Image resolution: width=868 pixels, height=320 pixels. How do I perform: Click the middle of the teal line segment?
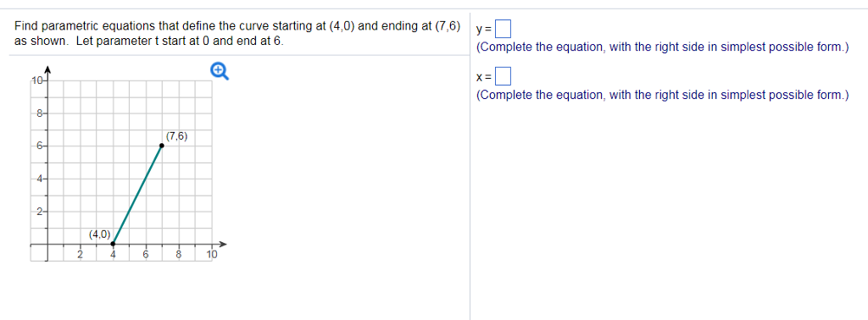(137, 195)
